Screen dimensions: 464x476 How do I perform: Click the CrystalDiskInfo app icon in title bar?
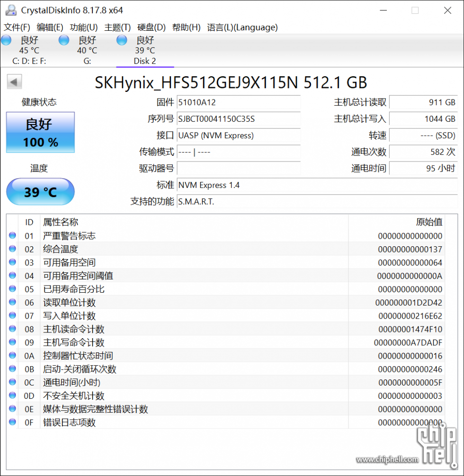point(11,10)
